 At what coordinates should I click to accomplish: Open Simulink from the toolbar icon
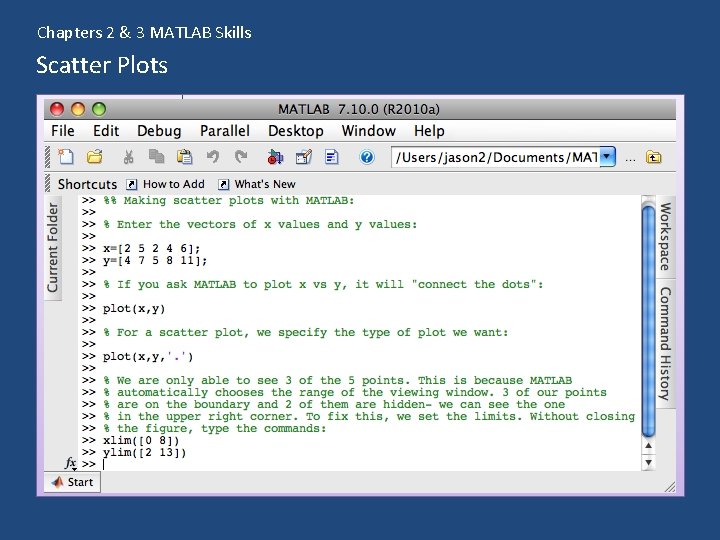[275, 157]
